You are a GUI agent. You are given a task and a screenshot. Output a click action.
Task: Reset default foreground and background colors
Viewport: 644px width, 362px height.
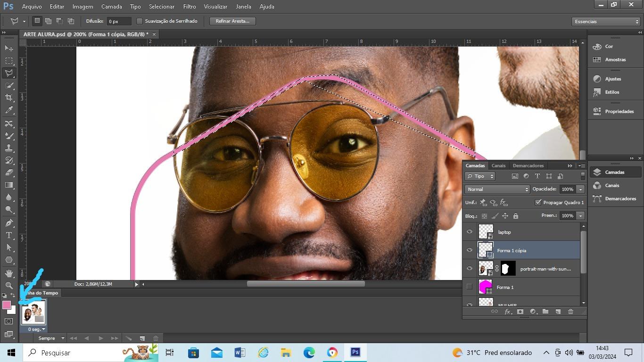tap(5, 296)
